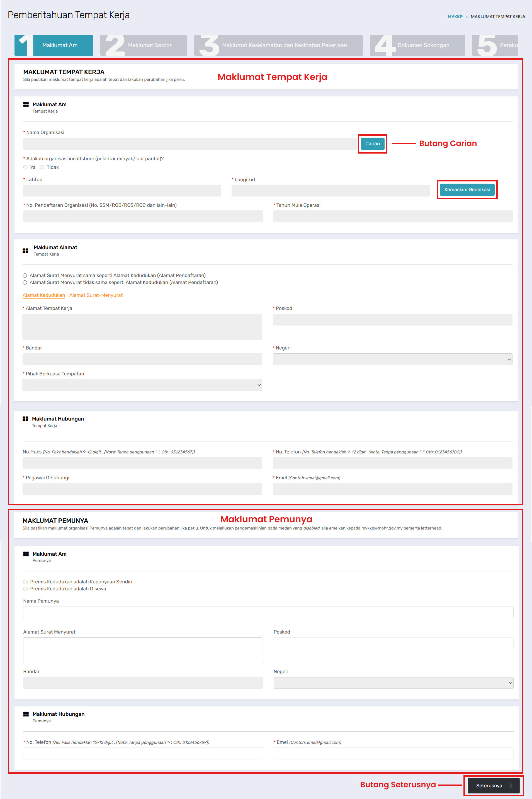Click the Seterusnya button
The height and width of the screenshot is (799, 532).
[x=493, y=785]
